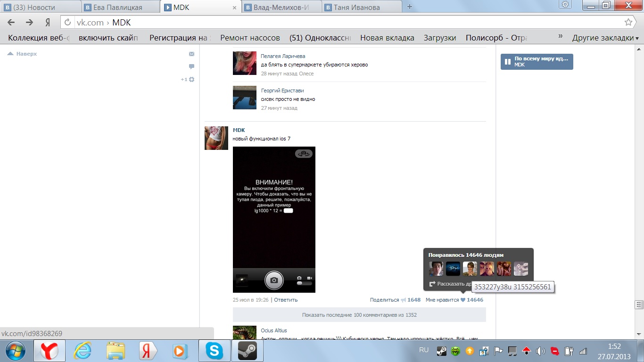This screenshot has width=644, height=362.
Task: Click the last liker avatar in popup
Action: pyautogui.click(x=521, y=269)
